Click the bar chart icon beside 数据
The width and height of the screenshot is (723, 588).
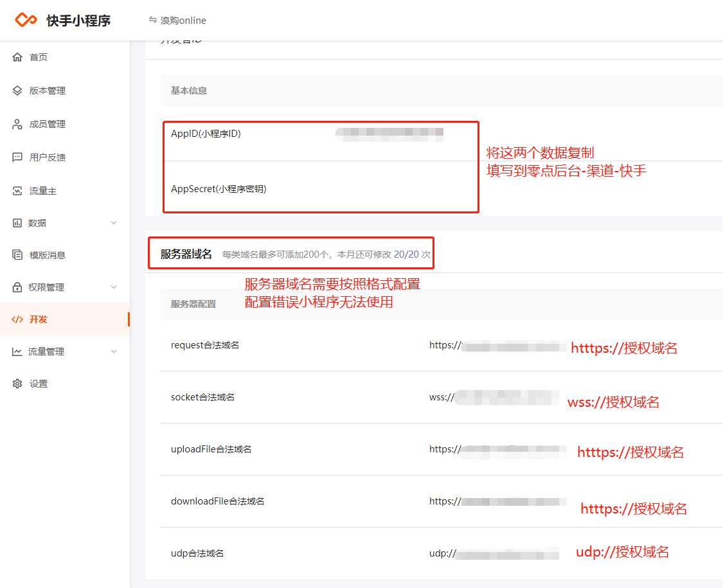click(x=17, y=223)
